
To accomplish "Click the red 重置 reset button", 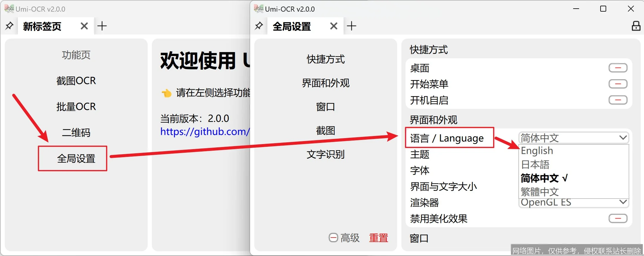I will pos(379,238).
